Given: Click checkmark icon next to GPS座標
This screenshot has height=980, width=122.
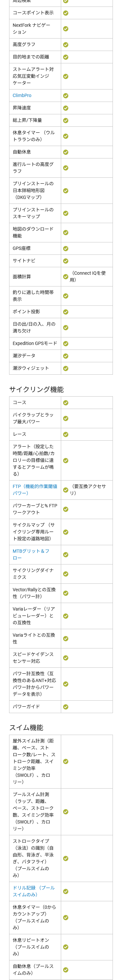Looking at the screenshot, I should pyautogui.click(x=65, y=248).
